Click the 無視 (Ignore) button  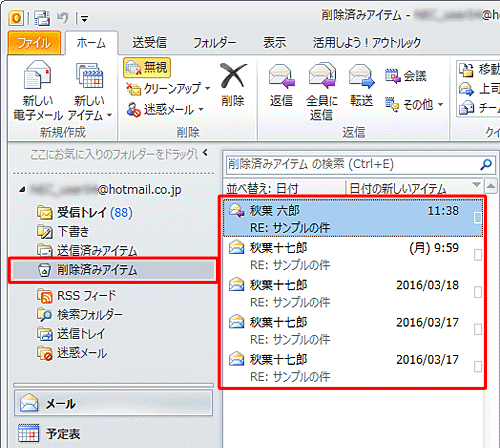[147, 68]
